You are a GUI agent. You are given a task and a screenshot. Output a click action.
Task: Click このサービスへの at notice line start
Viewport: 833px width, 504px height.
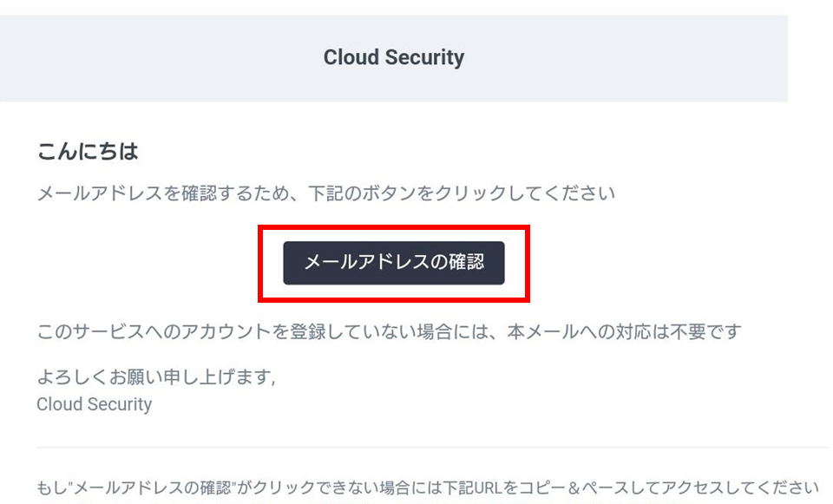(x=109, y=331)
